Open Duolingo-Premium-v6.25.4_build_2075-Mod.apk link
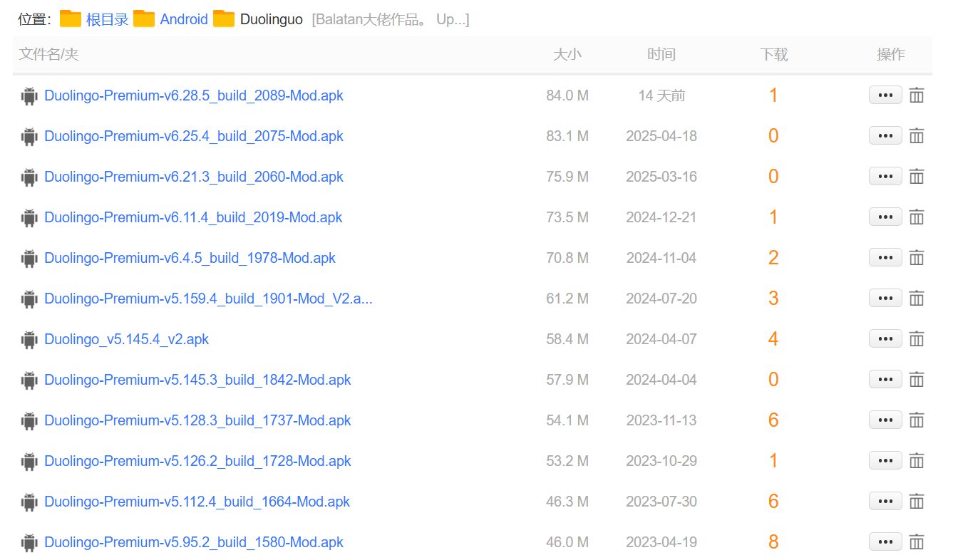The image size is (958, 560). pos(194,136)
